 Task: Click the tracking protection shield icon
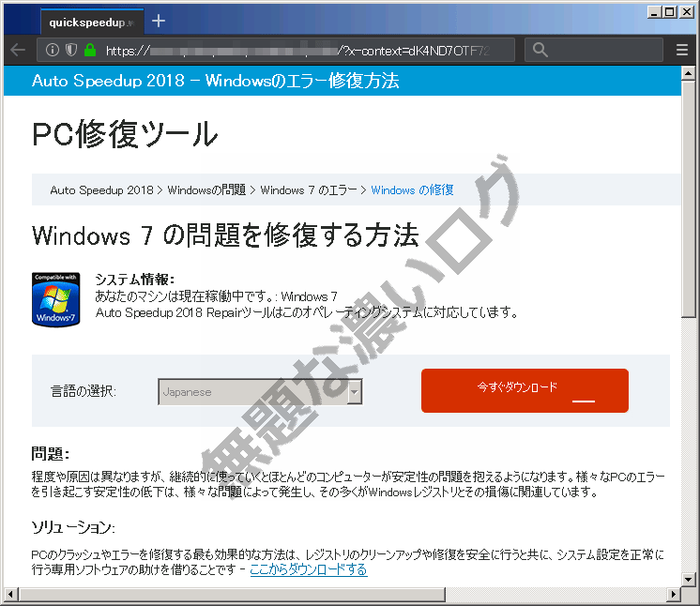click(71, 50)
